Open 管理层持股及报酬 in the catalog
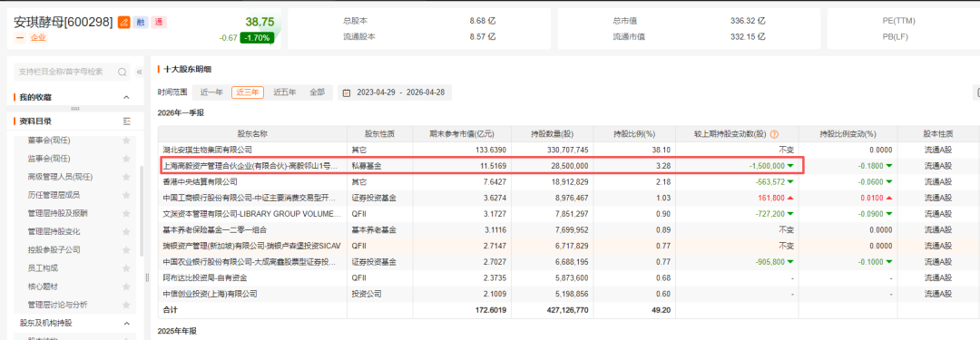Image resolution: width=980 pixels, height=340 pixels. (x=57, y=213)
